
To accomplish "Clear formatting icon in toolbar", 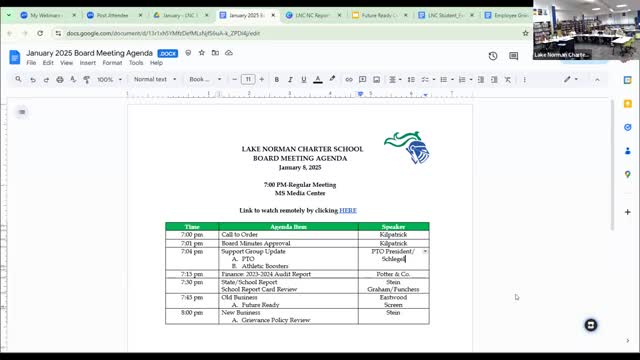I will [x=507, y=80].
